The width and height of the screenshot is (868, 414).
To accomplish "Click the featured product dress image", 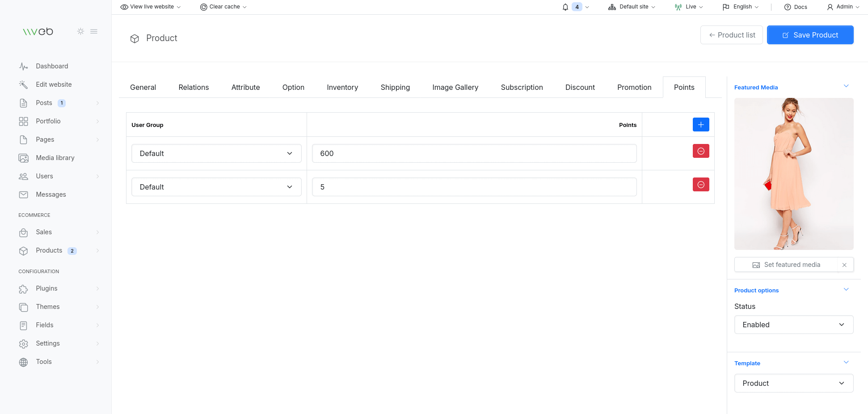I will 793,174.
